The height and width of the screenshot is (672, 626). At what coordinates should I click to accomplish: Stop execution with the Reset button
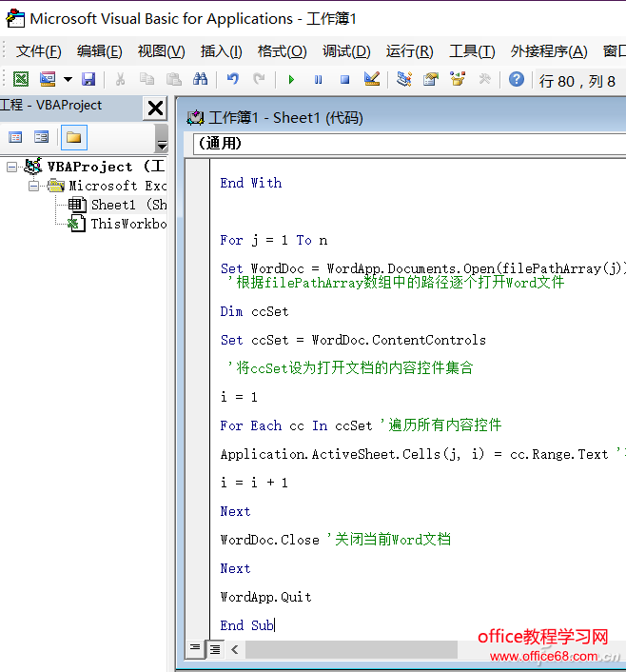(x=344, y=79)
